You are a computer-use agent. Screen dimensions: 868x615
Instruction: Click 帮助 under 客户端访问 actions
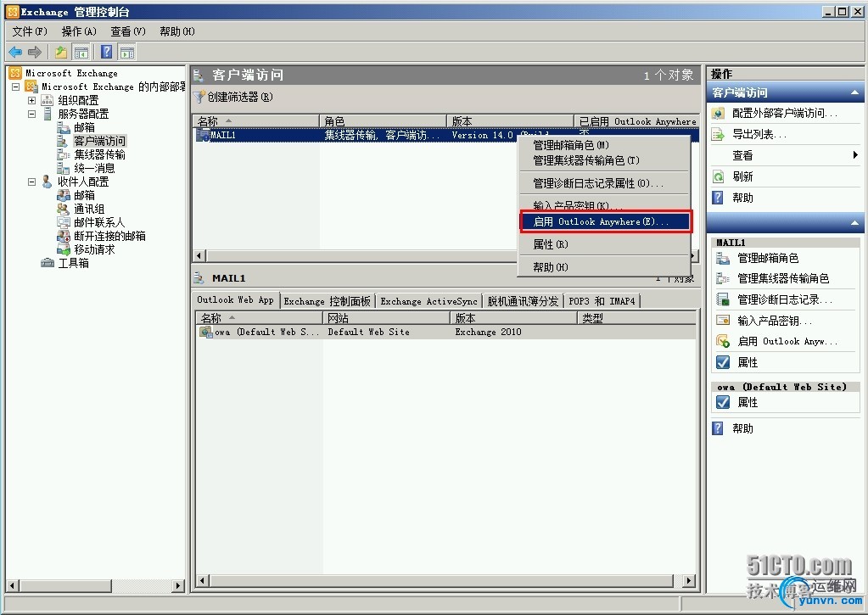742,198
